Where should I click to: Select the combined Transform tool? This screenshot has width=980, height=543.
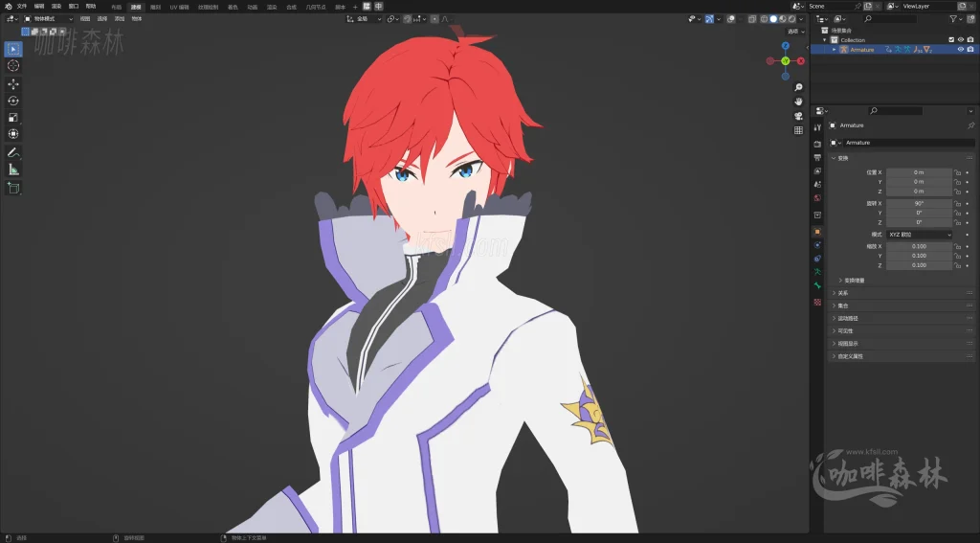click(13, 134)
